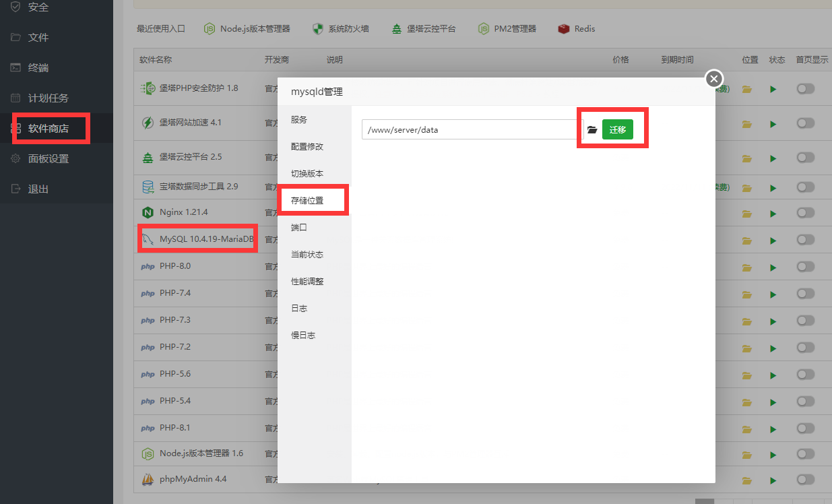Open the 计划任务 scheduled tasks page
Screen dimensions: 832x504
[x=48, y=98]
